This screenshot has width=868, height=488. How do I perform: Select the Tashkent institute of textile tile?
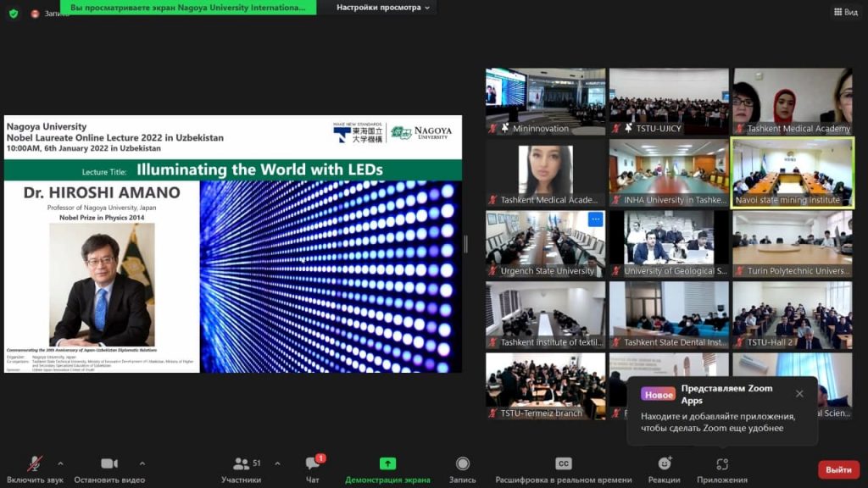pos(545,315)
